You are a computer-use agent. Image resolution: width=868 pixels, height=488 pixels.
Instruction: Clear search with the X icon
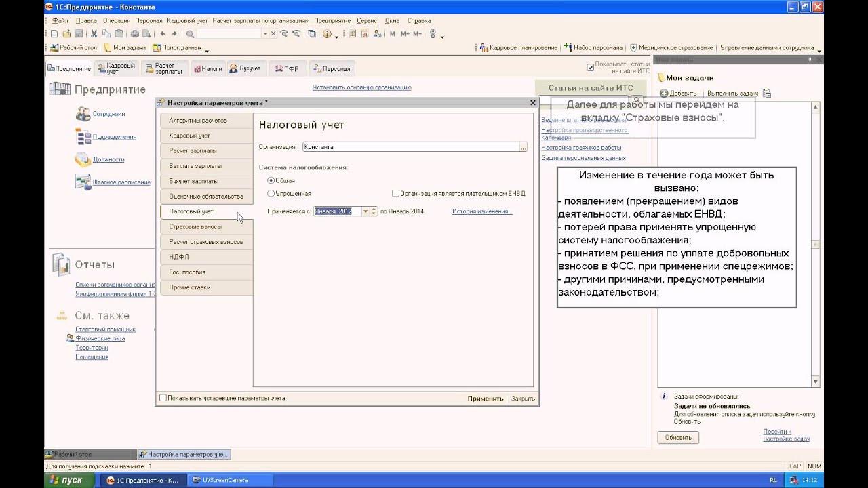point(273,33)
